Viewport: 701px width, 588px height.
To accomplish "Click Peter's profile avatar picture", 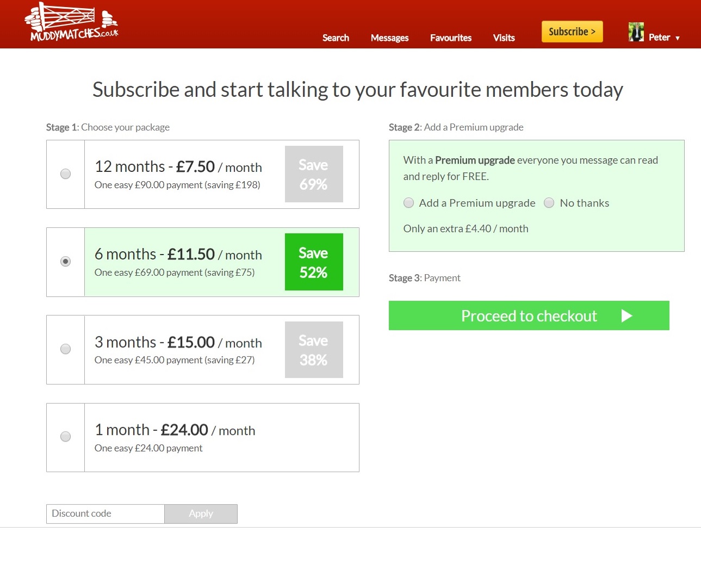I will click(x=636, y=32).
